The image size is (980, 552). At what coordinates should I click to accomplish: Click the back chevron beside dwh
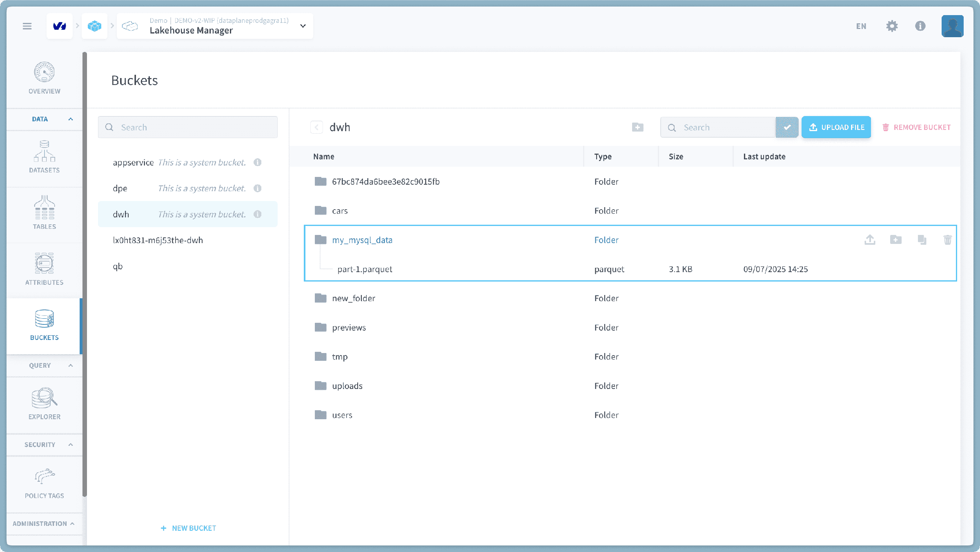point(317,127)
